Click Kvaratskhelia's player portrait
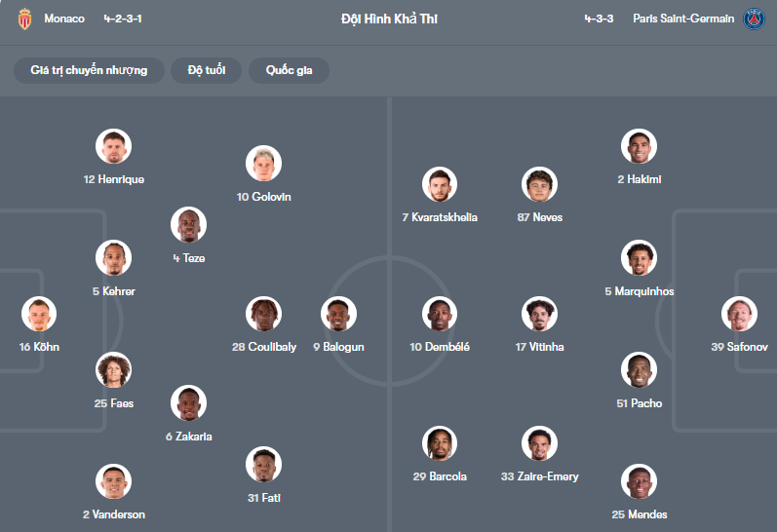This screenshot has width=777, height=532. pos(440,184)
